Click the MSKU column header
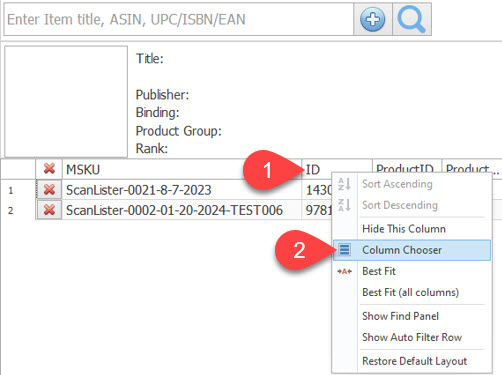Image resolution: width=502 pixels, height=375 pixels. [x=182, y=169]
